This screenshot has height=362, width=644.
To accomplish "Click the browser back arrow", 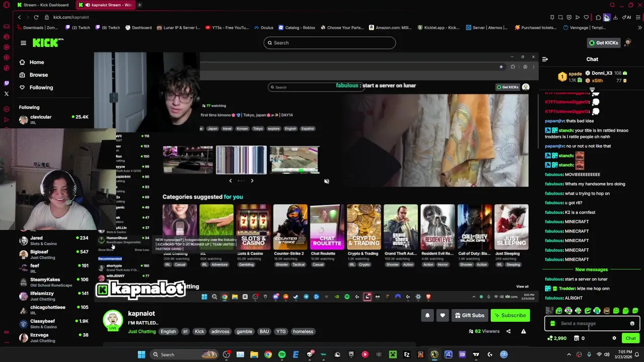I will point(20,17).
